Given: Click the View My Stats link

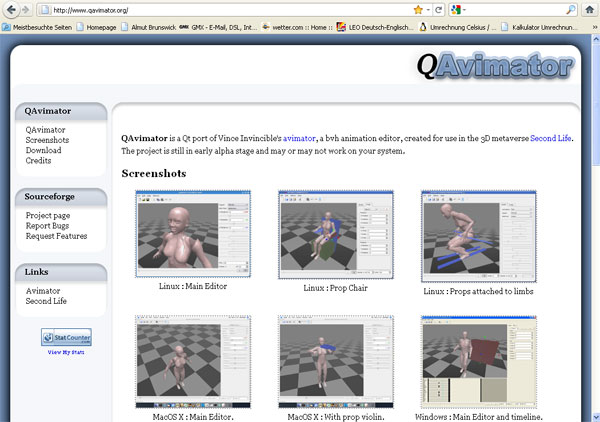Looking at the screenshot, I should (67, 352).
